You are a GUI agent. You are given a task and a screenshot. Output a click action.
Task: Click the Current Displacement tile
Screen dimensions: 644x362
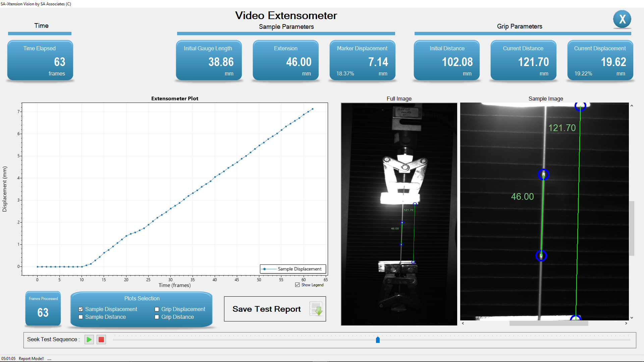600,60
